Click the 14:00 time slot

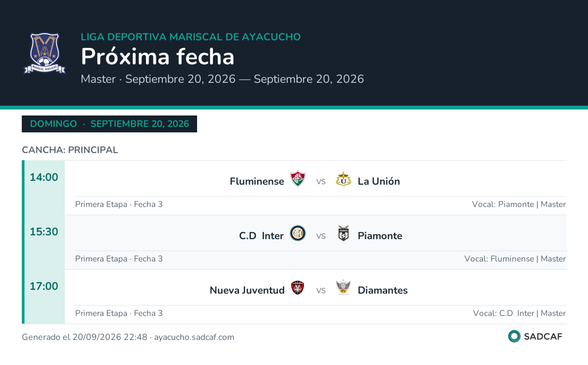(x=44, y=177)
